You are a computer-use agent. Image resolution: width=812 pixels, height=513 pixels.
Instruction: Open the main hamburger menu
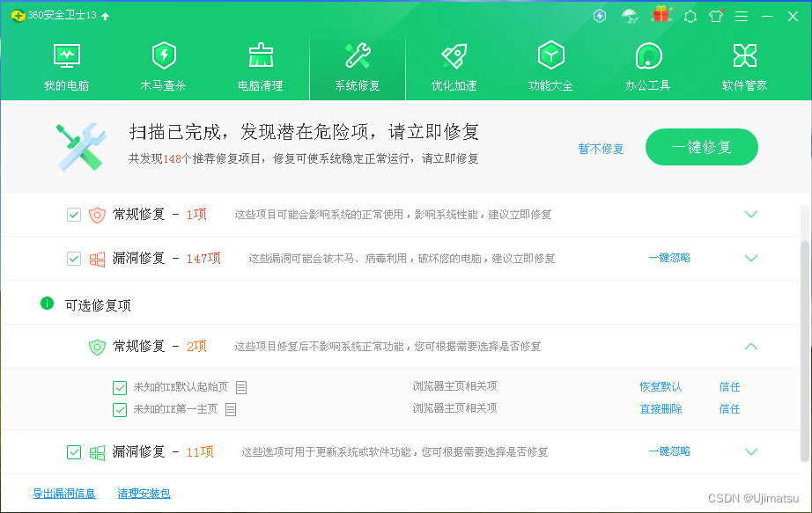point(742,17)
